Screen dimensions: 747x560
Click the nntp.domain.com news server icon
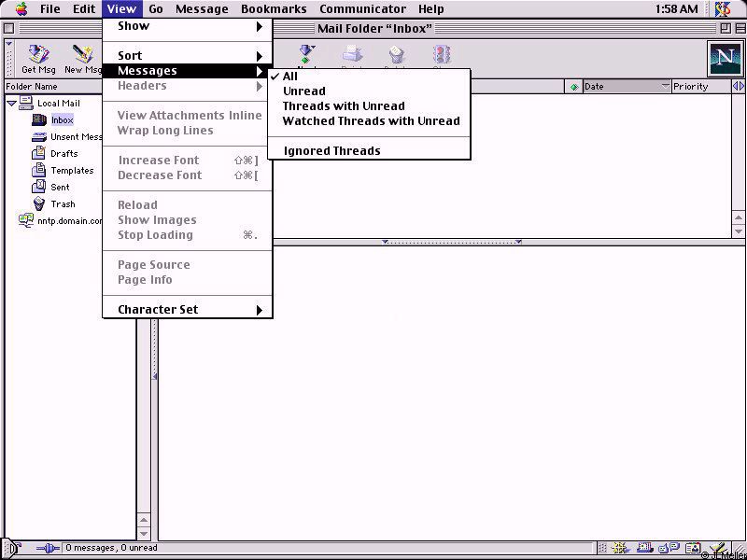pos(26,220)
